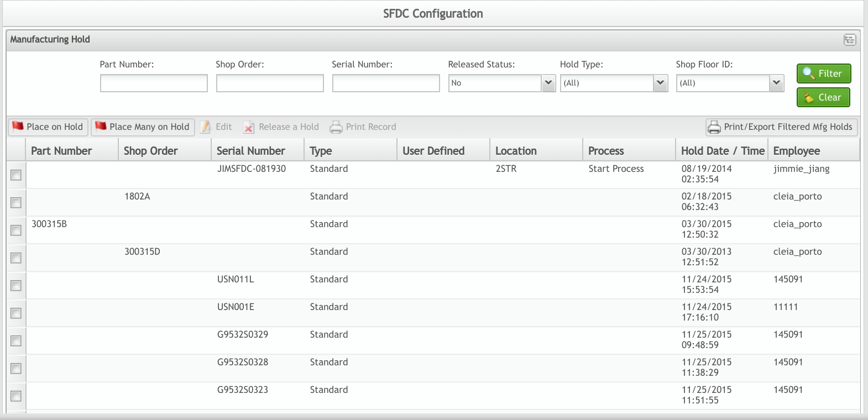Check the box for serial USN011L
This screenshot has height=420, width=868.
point(16,286)
